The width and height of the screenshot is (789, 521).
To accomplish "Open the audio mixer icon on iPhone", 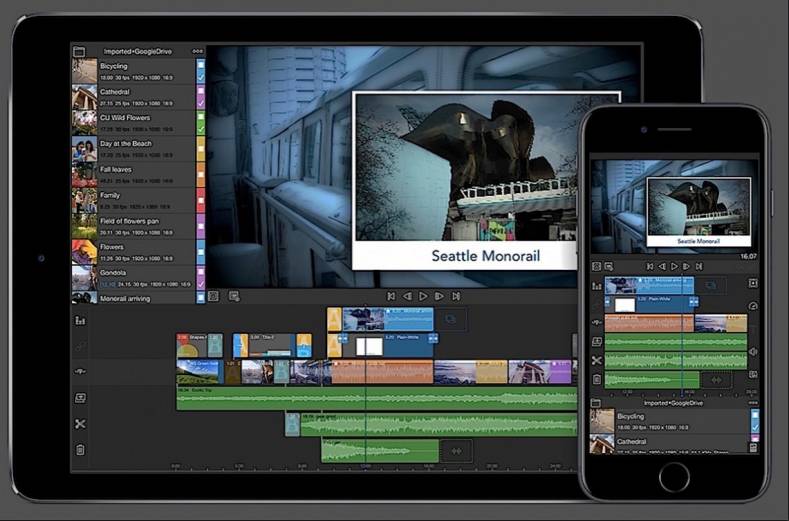I will click(597, 285).
